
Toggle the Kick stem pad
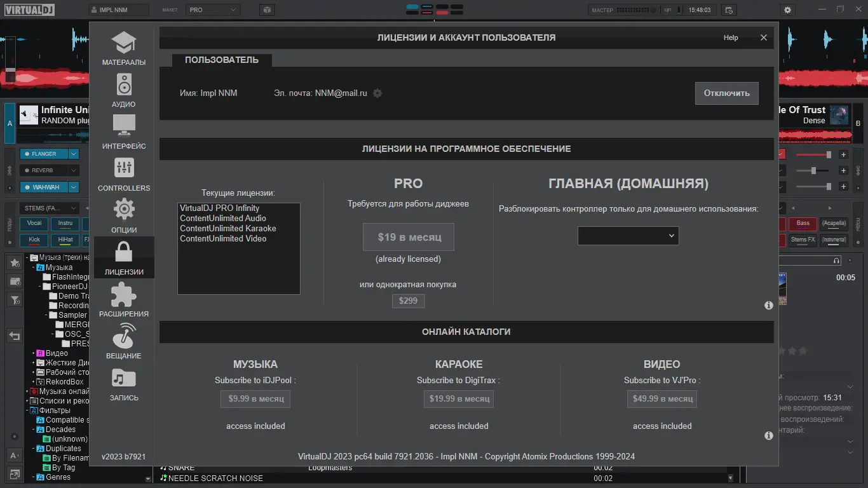pyautogui.click(x=34, y=240)
